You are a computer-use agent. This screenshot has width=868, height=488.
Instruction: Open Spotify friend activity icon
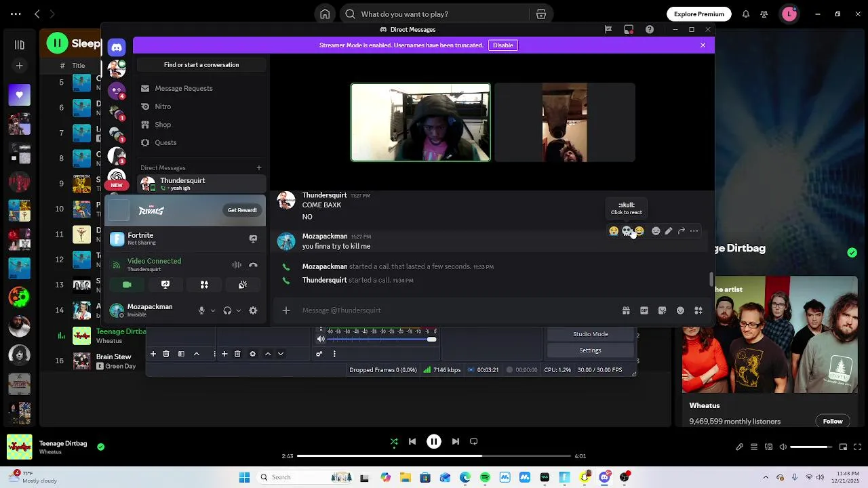(x=764, y=14)
